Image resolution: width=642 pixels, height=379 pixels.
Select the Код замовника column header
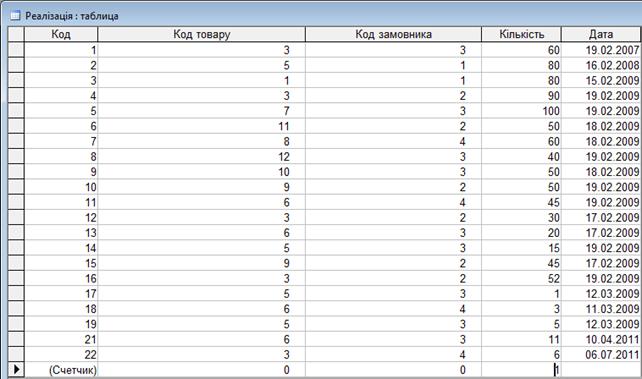coord(393,34)
